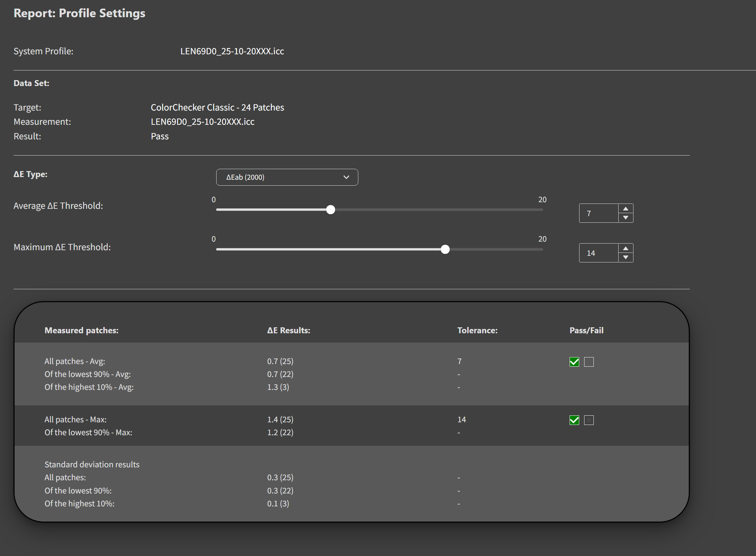The height and width of the screenshot is (556, 756).
Task: Click the Pass/Fail column header
Action: tap(586, 331)
